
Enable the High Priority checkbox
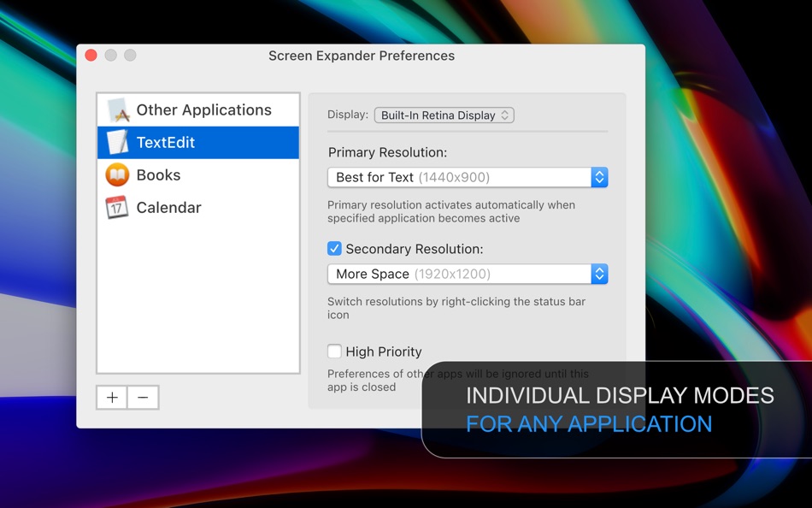click(x=334, y=351)
